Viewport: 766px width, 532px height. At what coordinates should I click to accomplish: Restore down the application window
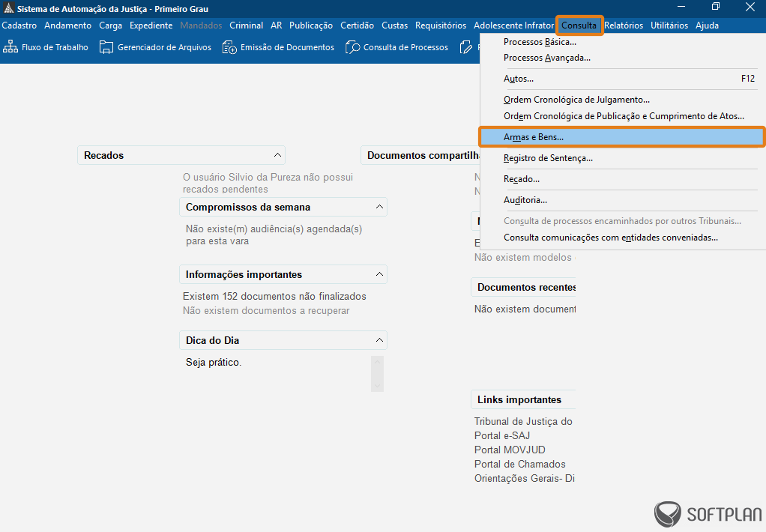click(716, 6)
